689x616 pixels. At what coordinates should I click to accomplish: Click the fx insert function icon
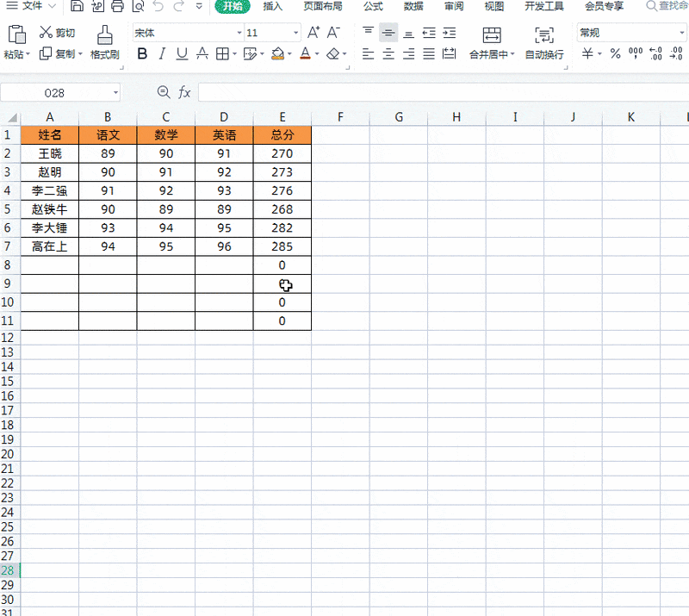184,92
